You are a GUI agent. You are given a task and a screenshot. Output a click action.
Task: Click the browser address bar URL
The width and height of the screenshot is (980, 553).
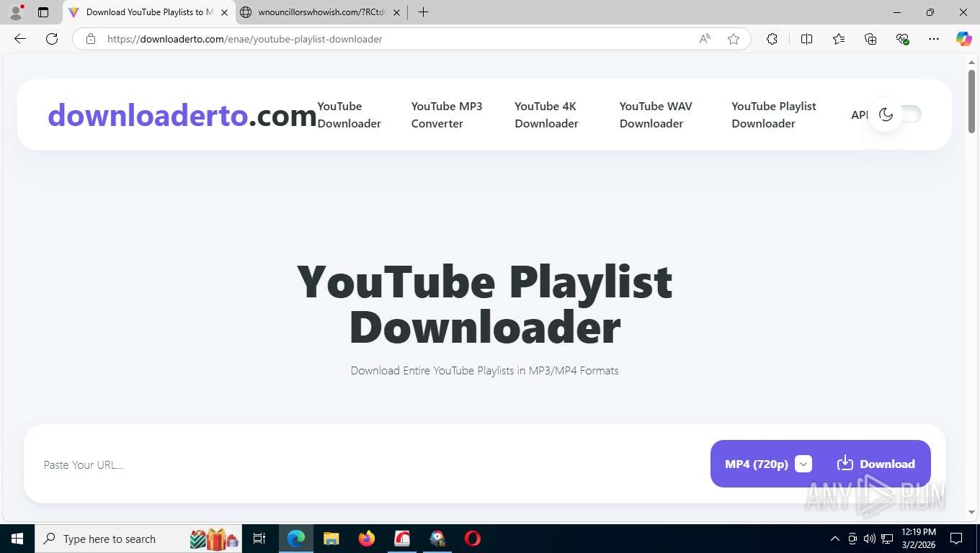click(245, 39)
